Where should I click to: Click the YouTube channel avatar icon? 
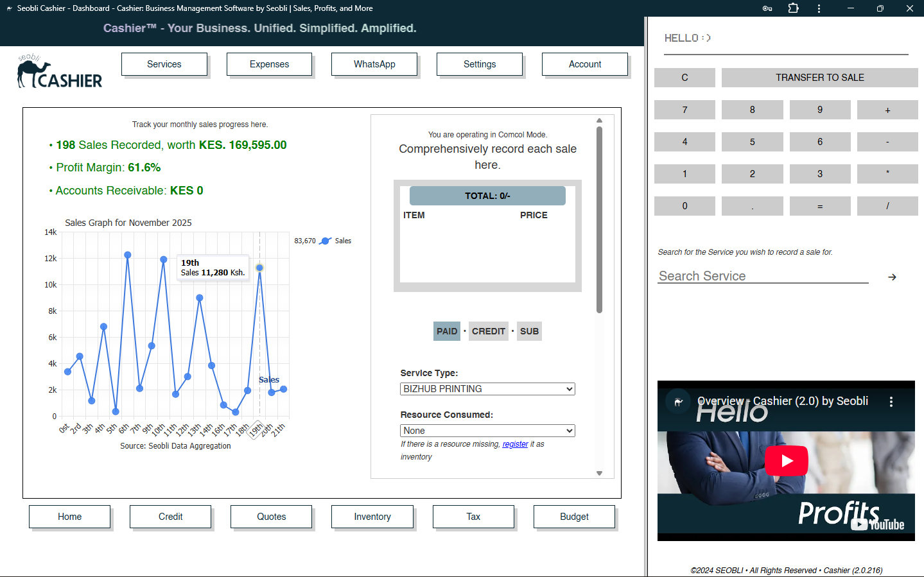tap(678, 402)
